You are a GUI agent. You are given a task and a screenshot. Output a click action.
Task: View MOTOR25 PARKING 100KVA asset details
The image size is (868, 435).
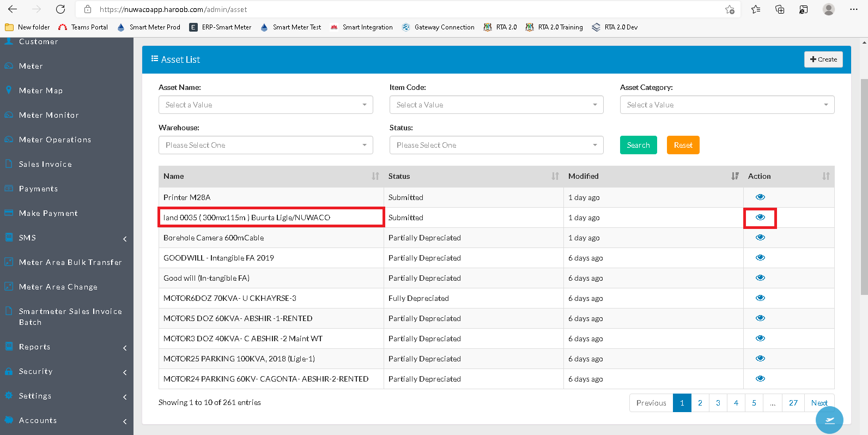tap(760, 359)
